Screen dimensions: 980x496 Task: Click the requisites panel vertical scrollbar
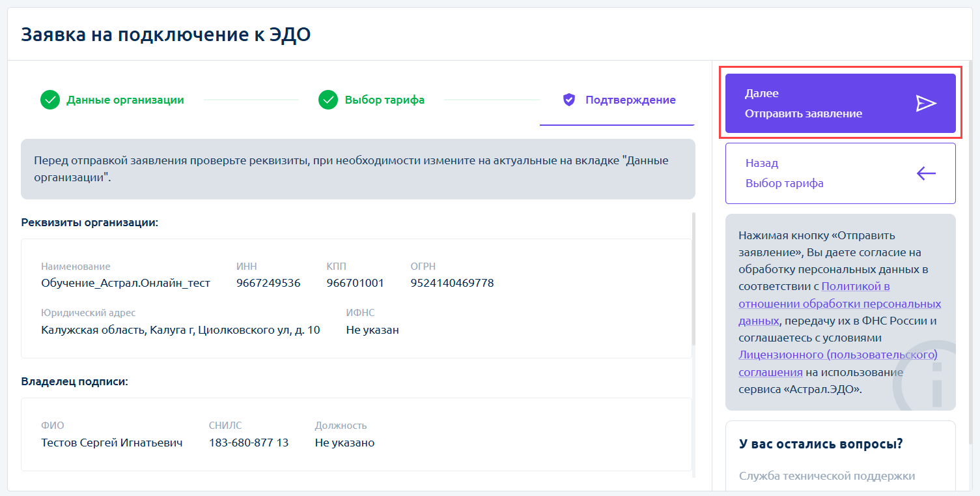click(693, 279)
